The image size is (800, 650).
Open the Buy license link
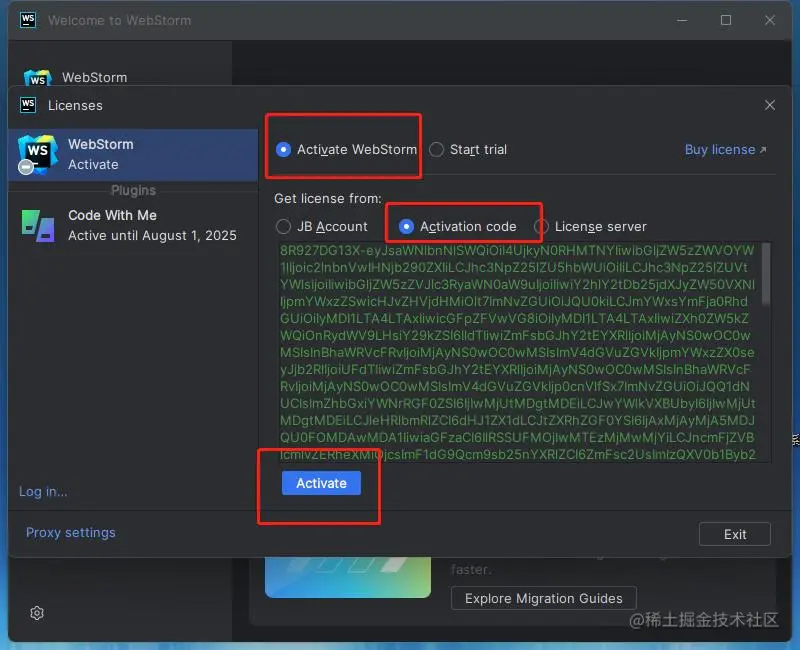pos(721,149)
